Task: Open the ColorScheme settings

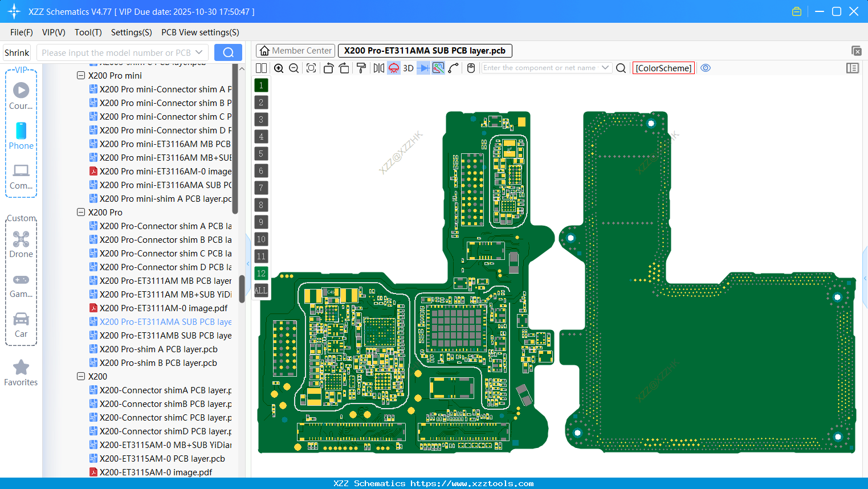Action: coord(663,68)
